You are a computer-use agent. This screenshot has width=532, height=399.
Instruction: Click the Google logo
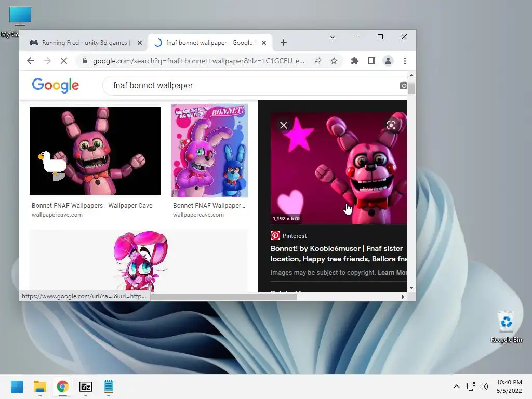tap(55, 85)
